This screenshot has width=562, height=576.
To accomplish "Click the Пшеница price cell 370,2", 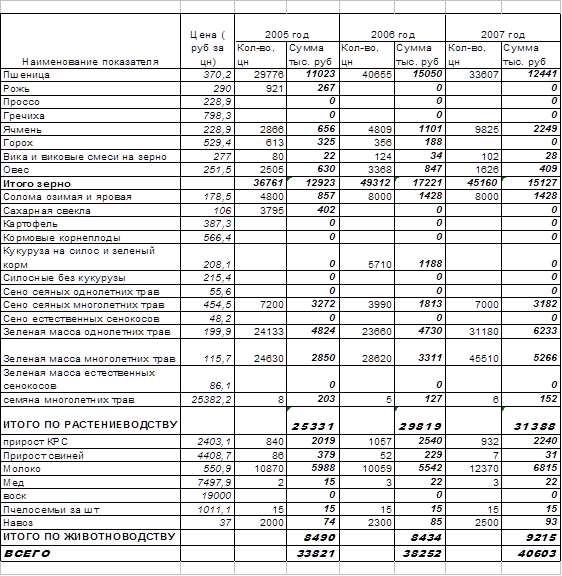I will pos(207,75).
